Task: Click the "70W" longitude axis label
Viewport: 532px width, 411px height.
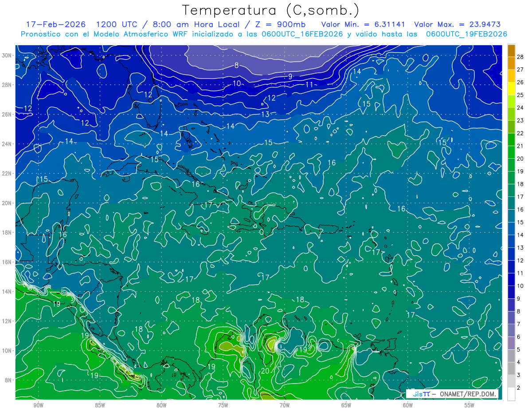Action: point(285,405)
